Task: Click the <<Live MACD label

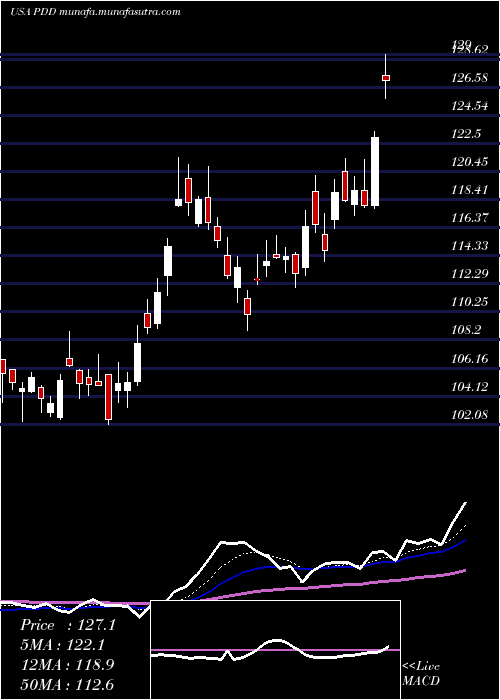Action: click(x=421, y=673)
